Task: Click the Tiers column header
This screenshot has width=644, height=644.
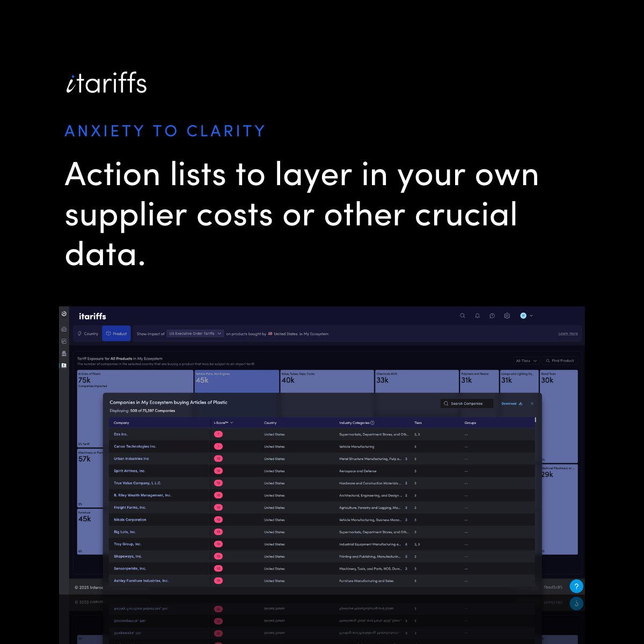Action: pos(418,423)
